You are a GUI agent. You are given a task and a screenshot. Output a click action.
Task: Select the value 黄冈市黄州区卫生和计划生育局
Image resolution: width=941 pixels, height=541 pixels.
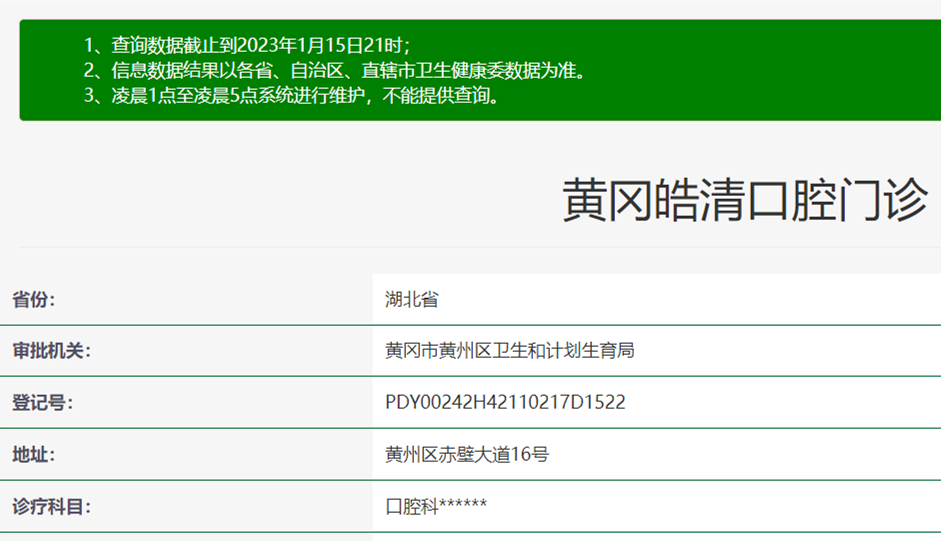[x=510, y=351]
